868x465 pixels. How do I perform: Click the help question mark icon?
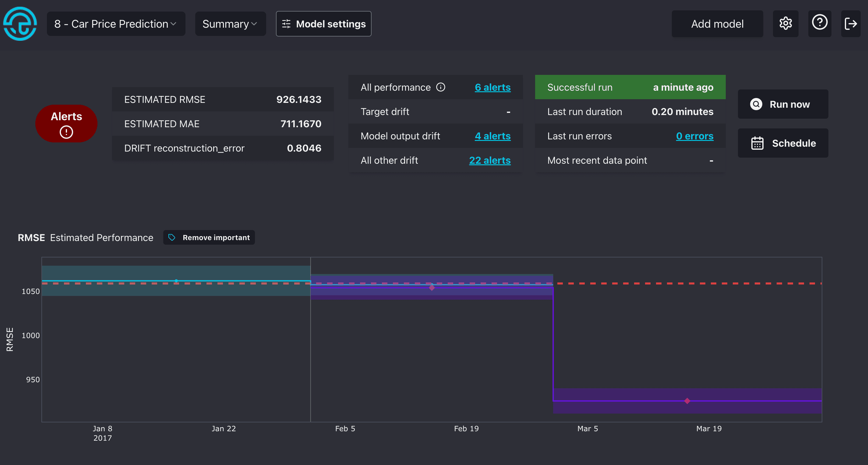(819, 24)
